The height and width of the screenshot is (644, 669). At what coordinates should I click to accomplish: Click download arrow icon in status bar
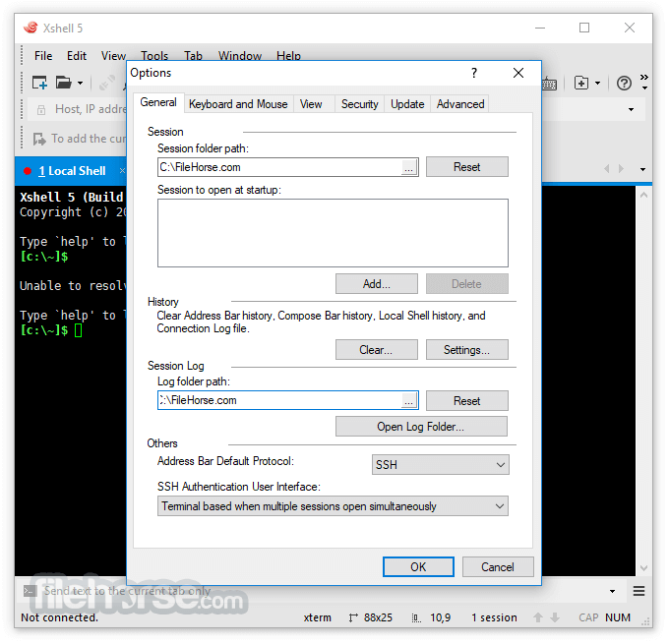click(555, 617)
